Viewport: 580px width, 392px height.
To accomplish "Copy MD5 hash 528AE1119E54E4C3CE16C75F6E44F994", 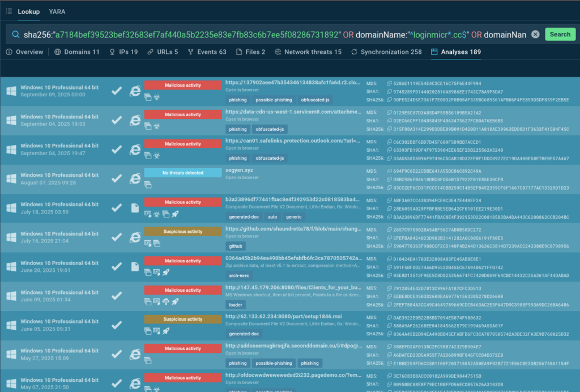I will pos(389,83).
